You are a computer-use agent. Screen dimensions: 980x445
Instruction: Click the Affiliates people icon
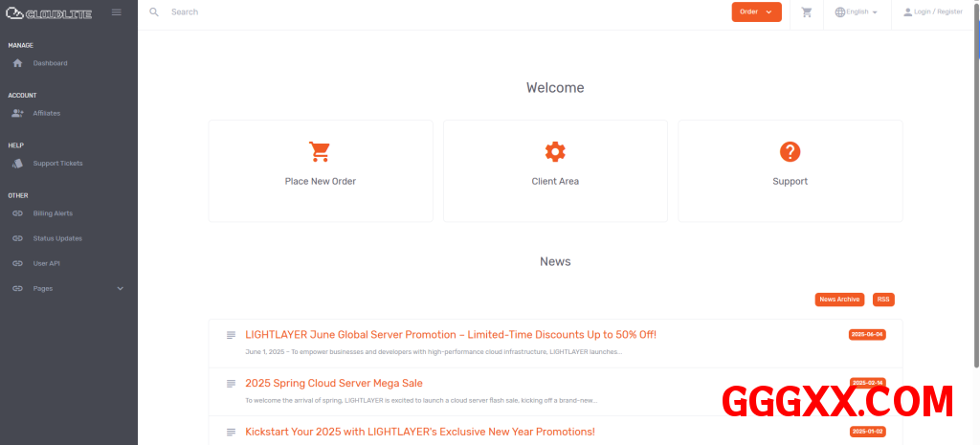17,113
